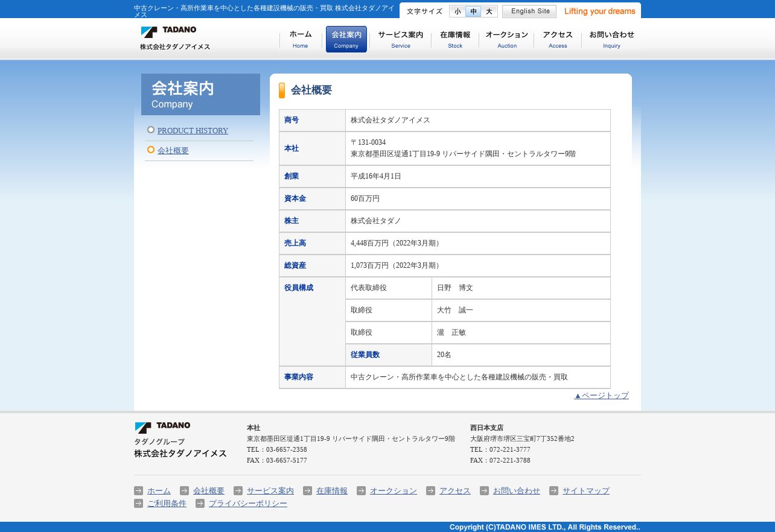This screenshot has height=532, width=775.
Task: Click the 商号 row label
Action: click(292, 121)
